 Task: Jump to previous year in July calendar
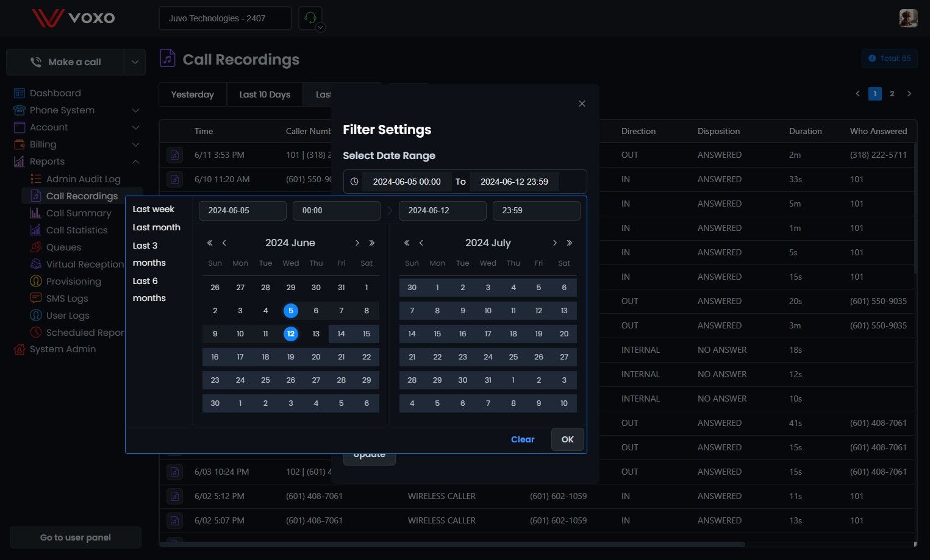(407, 243)
